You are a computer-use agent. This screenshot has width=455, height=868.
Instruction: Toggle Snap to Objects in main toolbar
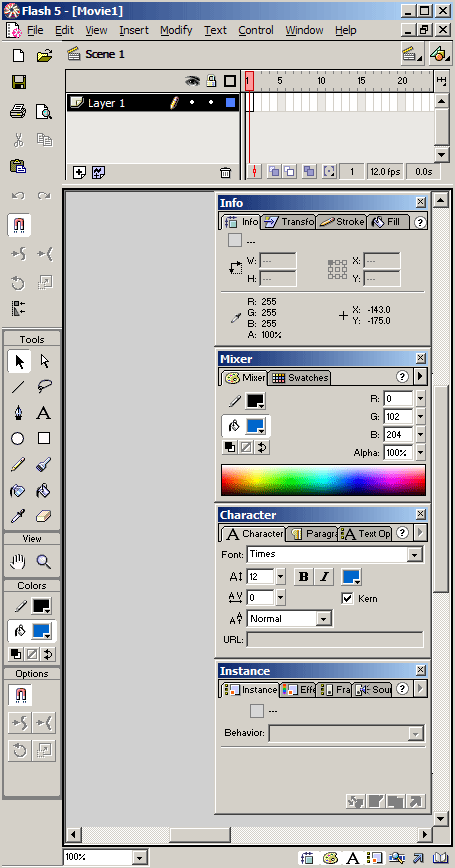(x=19, y=225)
